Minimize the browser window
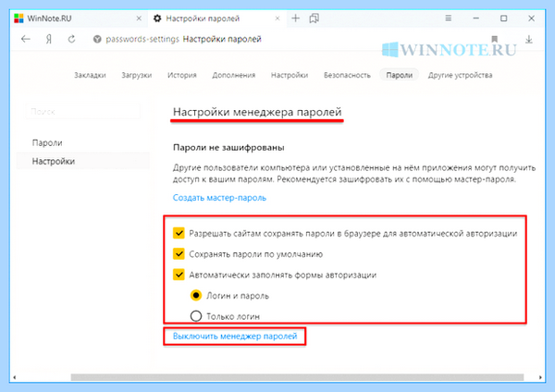Image resolution: width=555 pixels, height=392 pixels. (476, 18)
